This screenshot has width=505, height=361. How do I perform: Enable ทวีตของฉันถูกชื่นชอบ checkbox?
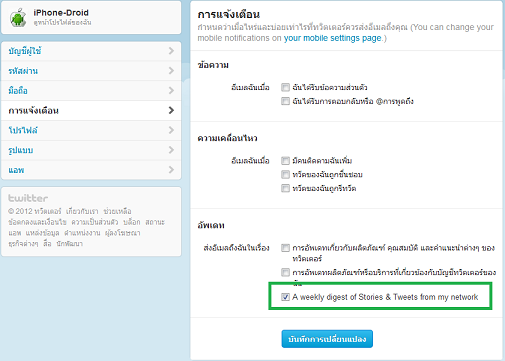click(285, 174)
